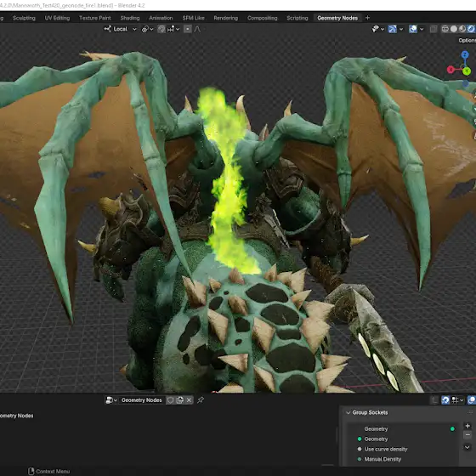476x476 pixels.
Task: Toggle node editor snapping magnet
Action: click(x=445, y=400)
